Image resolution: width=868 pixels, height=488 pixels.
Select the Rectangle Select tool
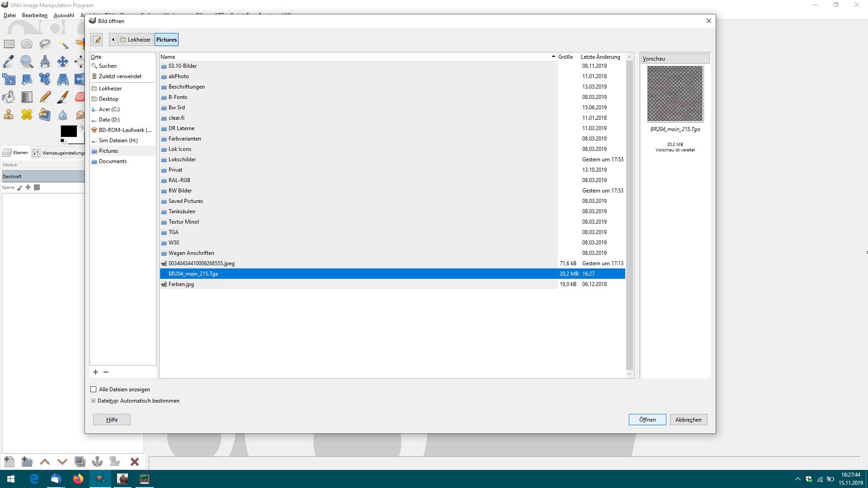pos(9,44)
